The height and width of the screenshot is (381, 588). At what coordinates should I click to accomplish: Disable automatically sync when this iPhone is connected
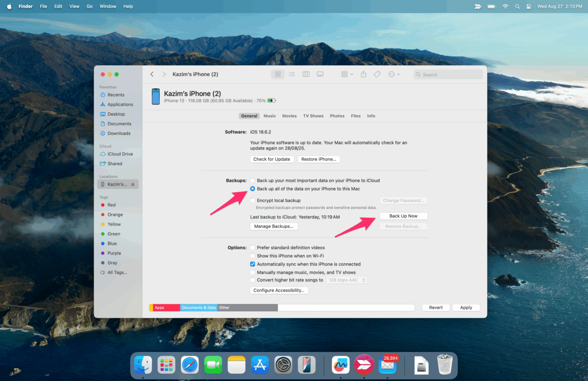252,264
